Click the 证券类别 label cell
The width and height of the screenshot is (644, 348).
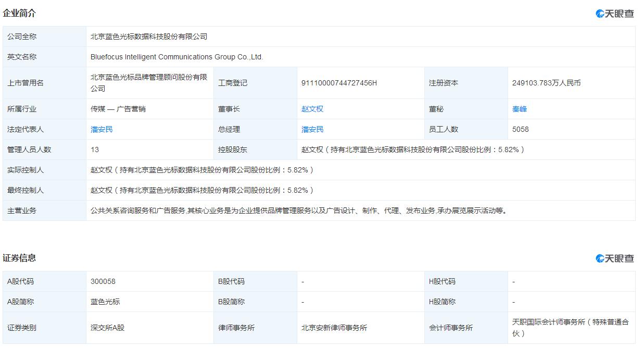click(45, 328)
